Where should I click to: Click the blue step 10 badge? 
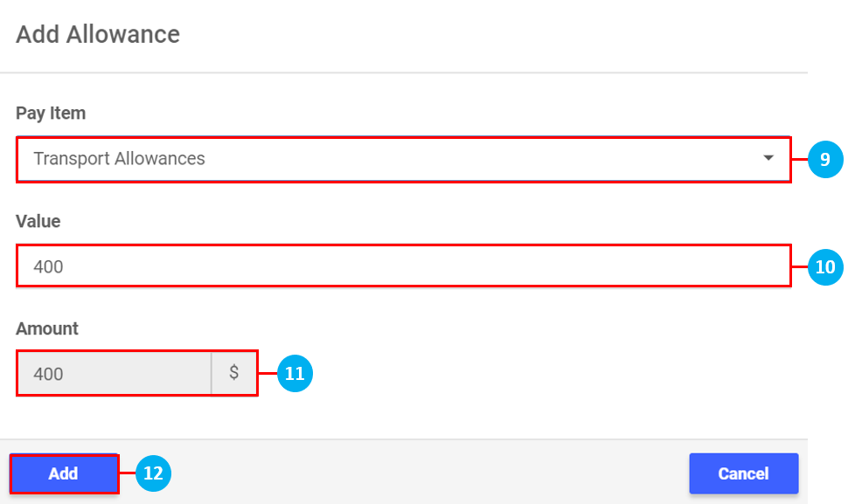point(825,266)
